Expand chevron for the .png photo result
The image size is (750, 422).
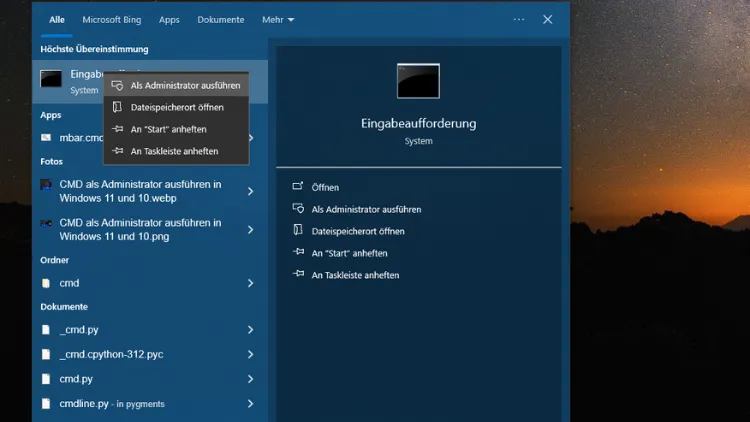[x=250, y=230]
